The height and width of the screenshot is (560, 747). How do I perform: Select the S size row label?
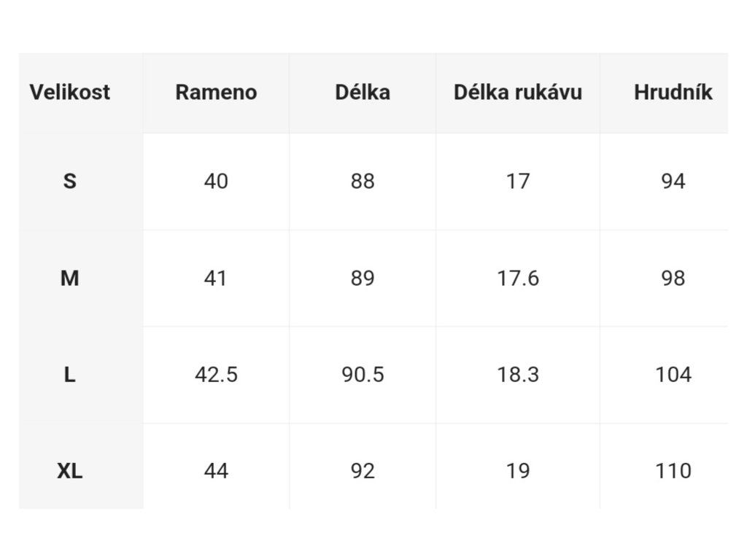pos(69,182)
